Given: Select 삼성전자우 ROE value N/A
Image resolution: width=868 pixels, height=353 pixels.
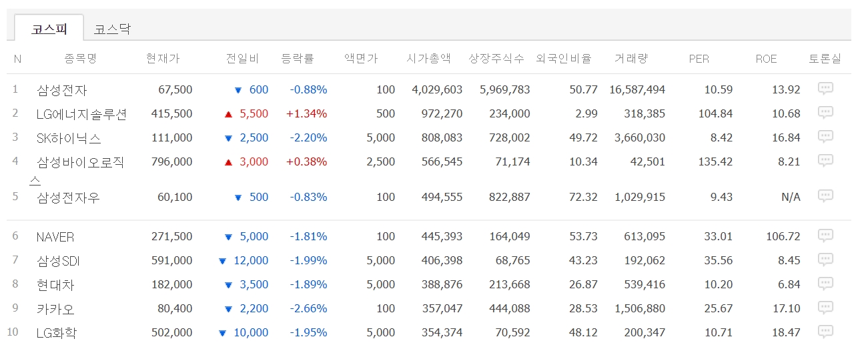Looking at the screenshot, I should coord(791,197).
